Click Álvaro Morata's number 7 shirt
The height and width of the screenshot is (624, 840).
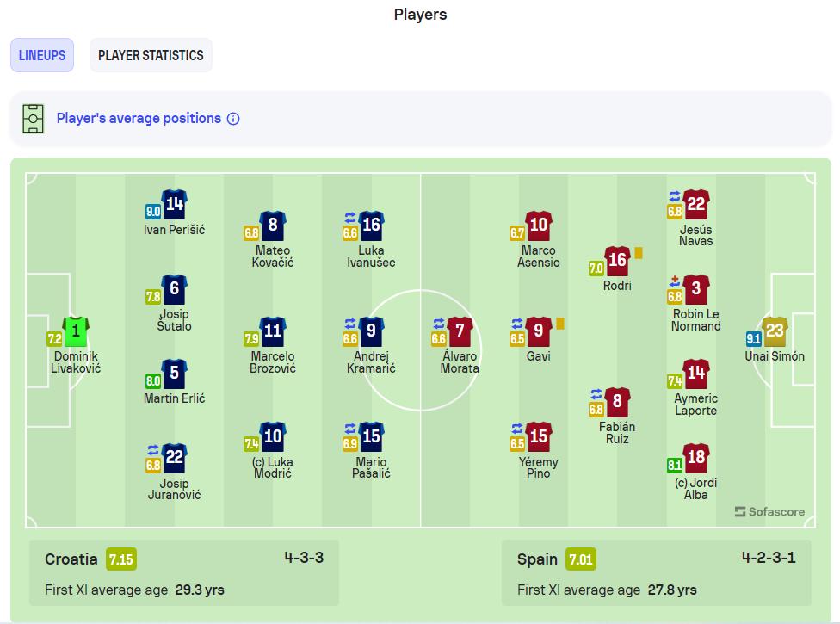pos(460,331)
